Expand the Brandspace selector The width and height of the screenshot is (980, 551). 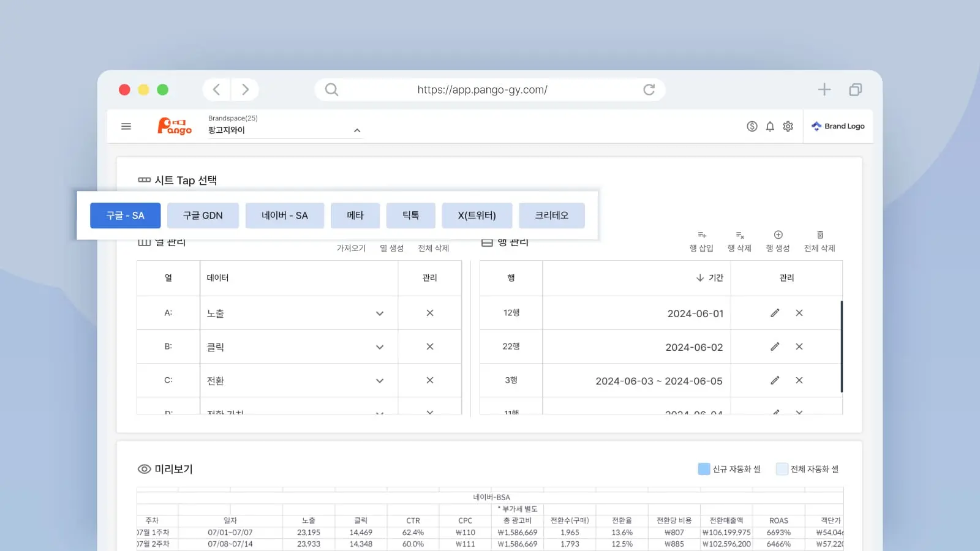[x=357, y=130]
